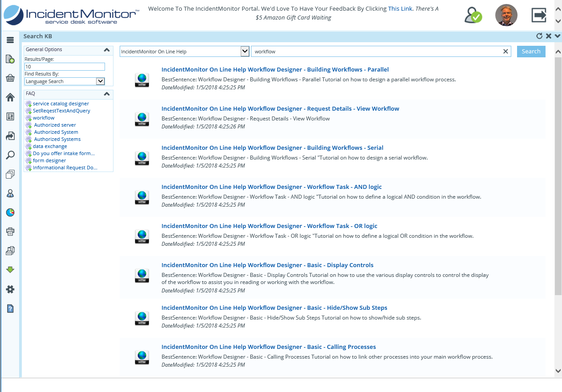The image size is (562, 392).
Task: Click the Results/Page input field
Action: [65, 67]
